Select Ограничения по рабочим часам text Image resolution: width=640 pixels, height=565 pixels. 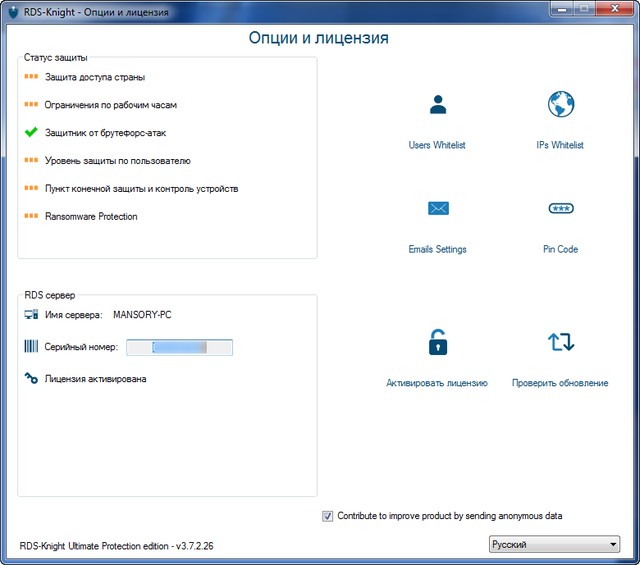point(111,105)
